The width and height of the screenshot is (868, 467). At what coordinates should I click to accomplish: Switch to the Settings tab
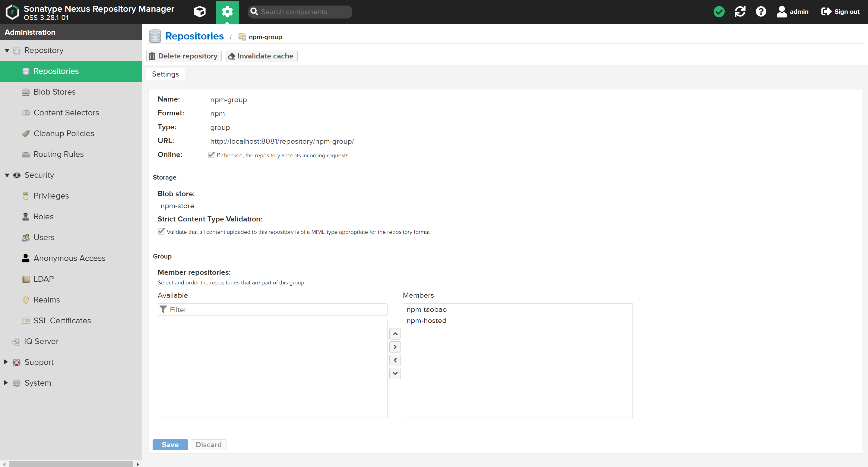pos(165,74)
